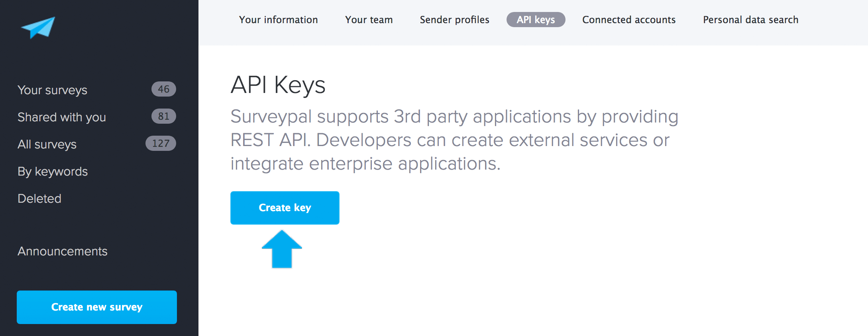The width and height of the screenshot is (868, 336).
Task: Click the Create key button
Action: tap(285, 208)
